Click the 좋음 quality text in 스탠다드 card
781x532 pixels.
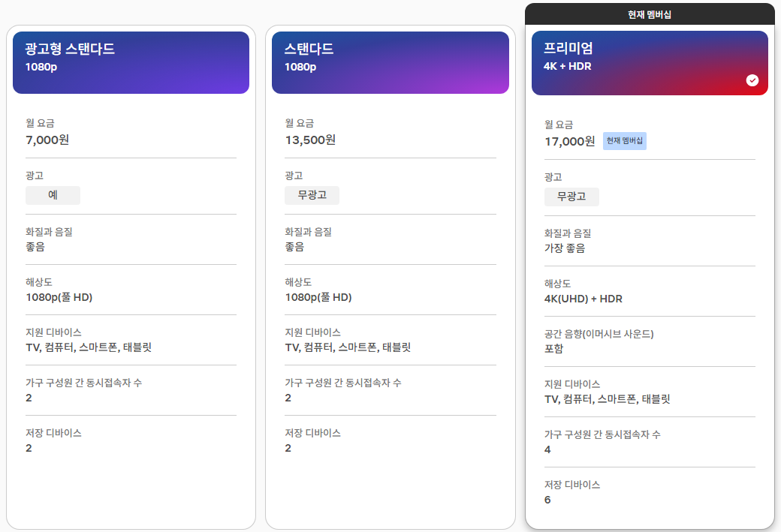tap(294, 246)
